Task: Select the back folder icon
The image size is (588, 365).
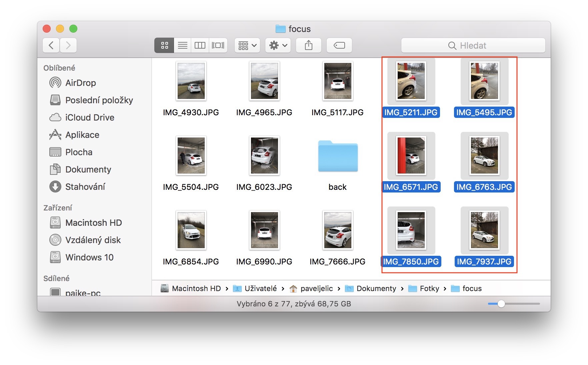Action: coord(338,156)
